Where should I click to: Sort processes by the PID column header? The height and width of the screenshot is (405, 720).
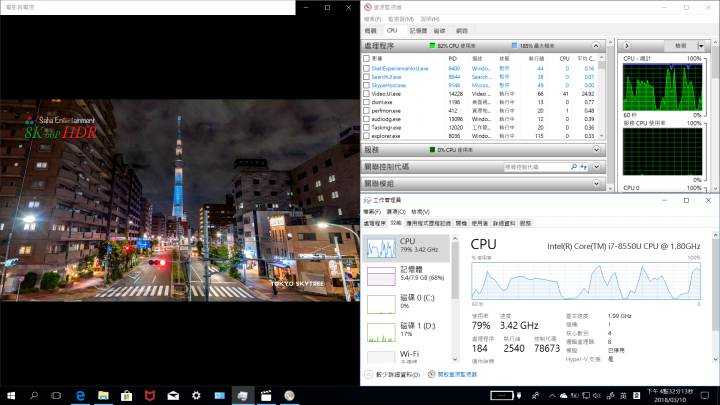click(x=453, y=58)
